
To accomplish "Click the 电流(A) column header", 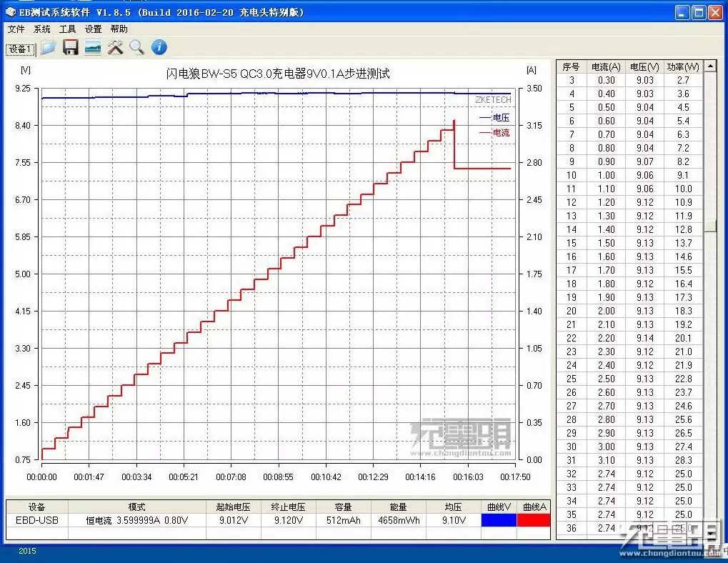I will tap(606, 67).
